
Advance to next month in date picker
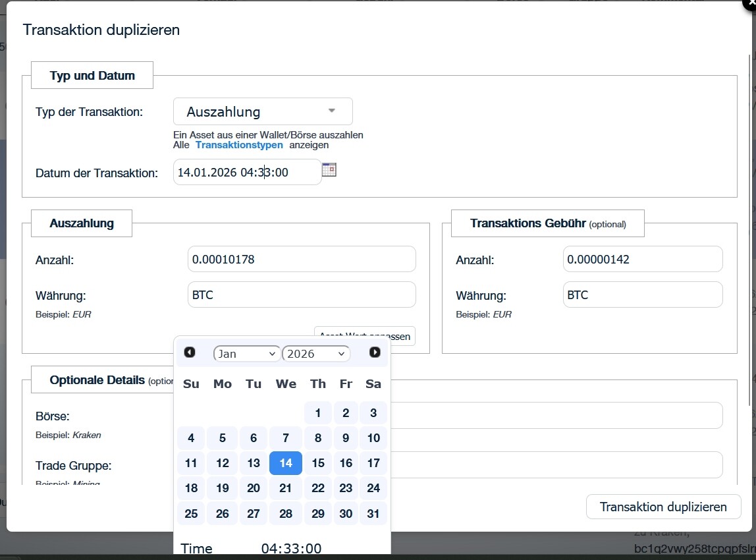(x=375, y=352)
